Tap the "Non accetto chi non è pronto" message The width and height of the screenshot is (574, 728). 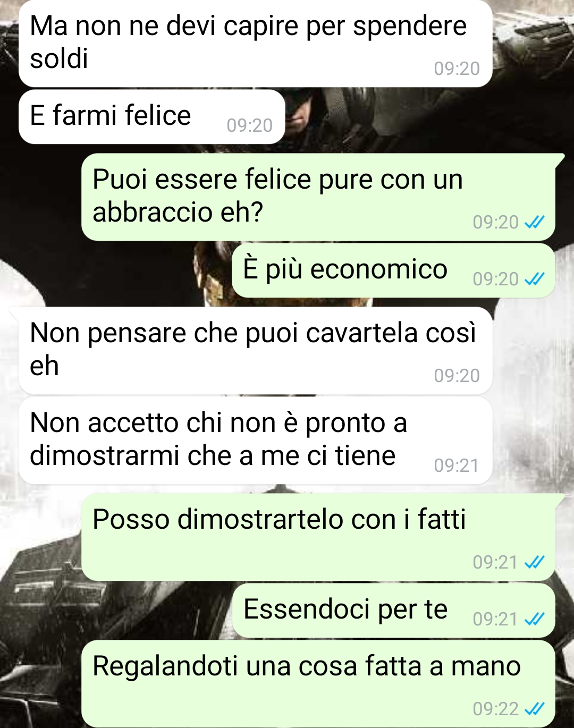point(255,441)
